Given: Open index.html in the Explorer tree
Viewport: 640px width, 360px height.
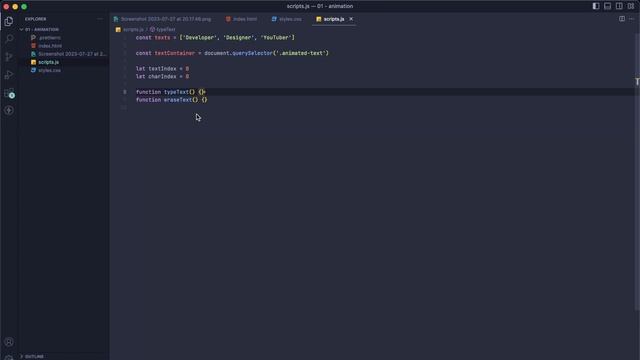Looking at the screenshot, I should point(65,46).
